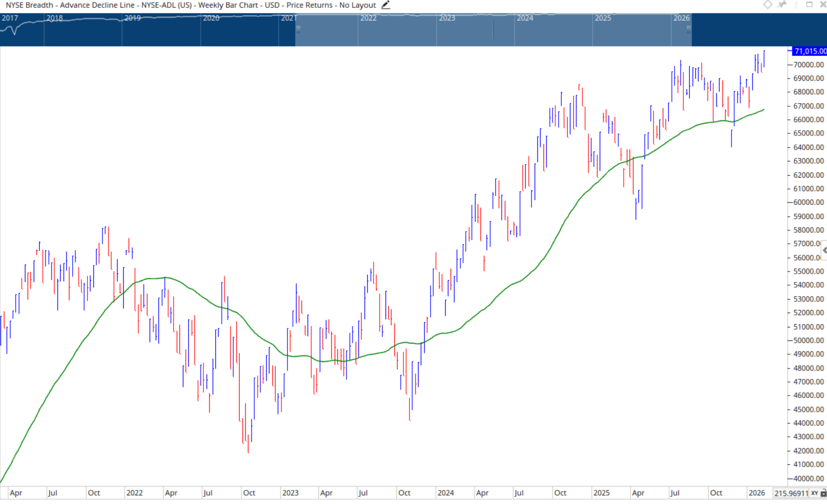
Task: Jump to 2020 in the overview navigator
Action: tap(211, 18)
